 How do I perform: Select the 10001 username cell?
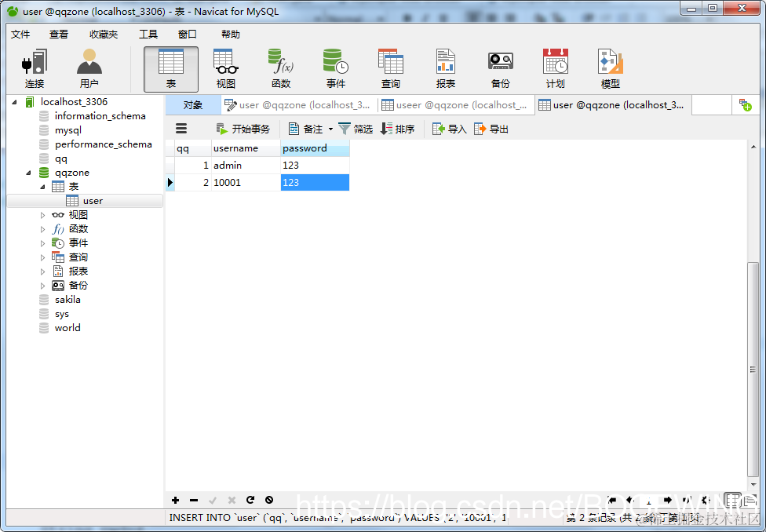coord(246,182)
